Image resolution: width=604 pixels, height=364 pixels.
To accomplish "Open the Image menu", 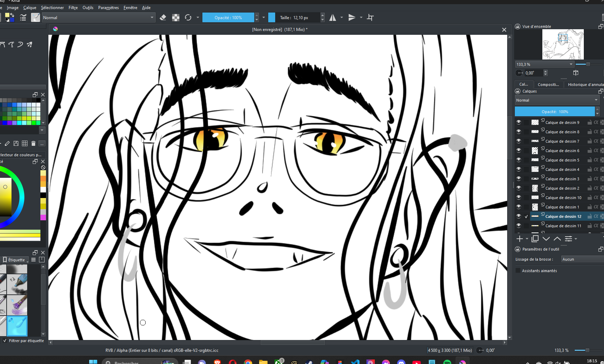I will click(13, 8).
